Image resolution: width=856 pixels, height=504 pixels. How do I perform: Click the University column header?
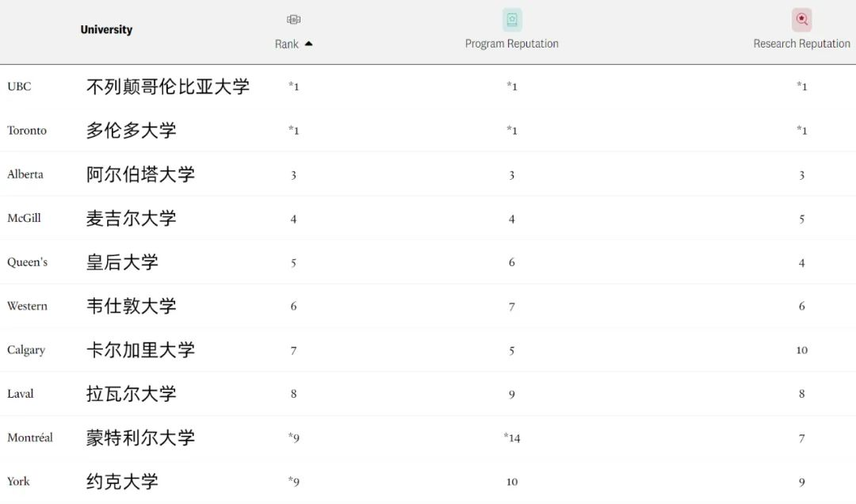click(106, 29)
